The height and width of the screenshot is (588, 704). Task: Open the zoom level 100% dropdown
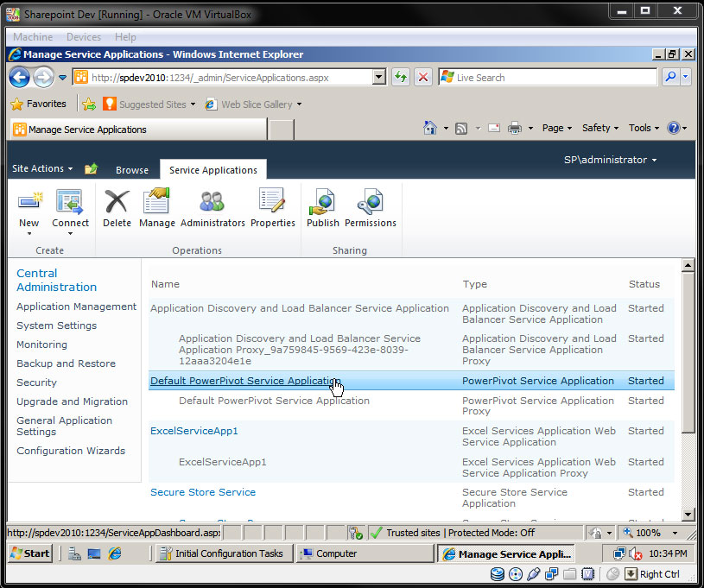click(x=675, y=534)
